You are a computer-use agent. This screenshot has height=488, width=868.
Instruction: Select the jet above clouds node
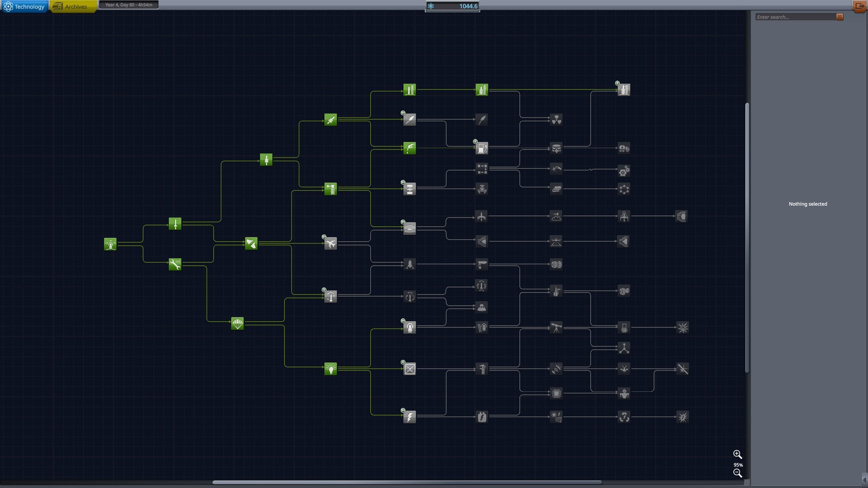click(x=556, y=216)
